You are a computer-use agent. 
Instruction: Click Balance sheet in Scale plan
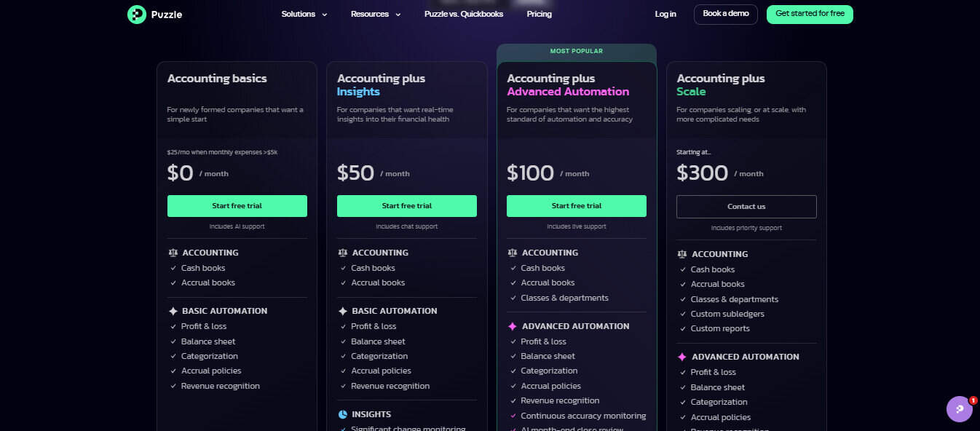[718, 387]
